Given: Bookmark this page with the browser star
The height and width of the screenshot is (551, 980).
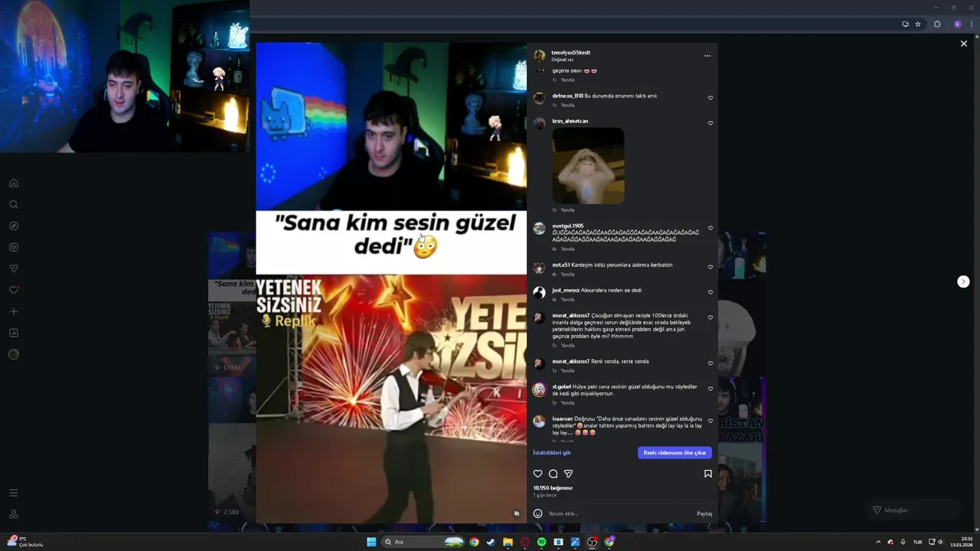Looking at the screenshot, I should pos(918,24).
